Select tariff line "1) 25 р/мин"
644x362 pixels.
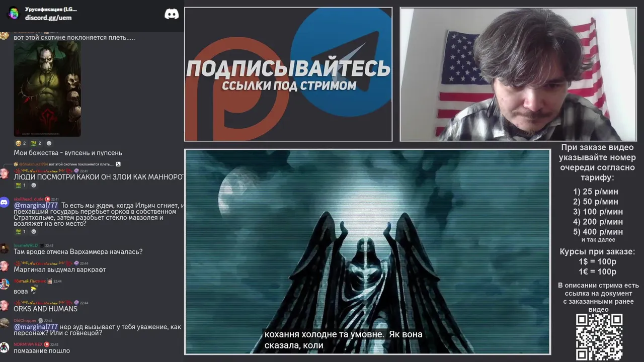coord(596,192)
